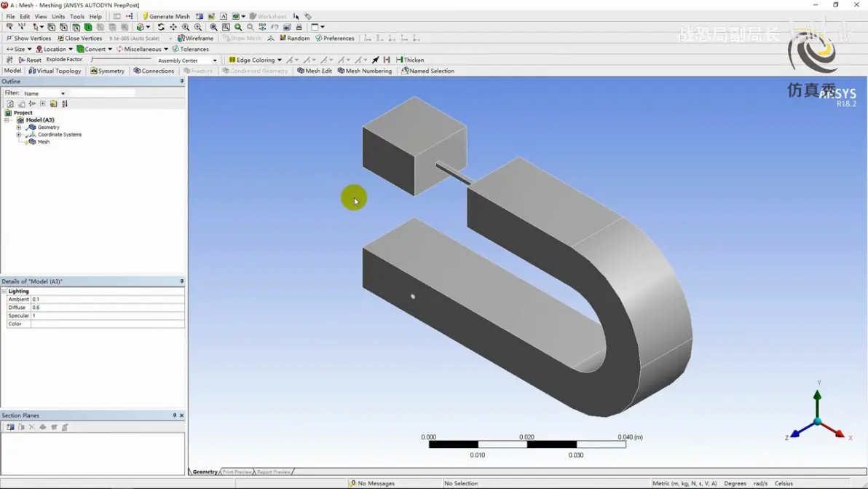868x489 pixels.
Task: Click the Tags icon in top toolbar
Action: pos(308,16)
